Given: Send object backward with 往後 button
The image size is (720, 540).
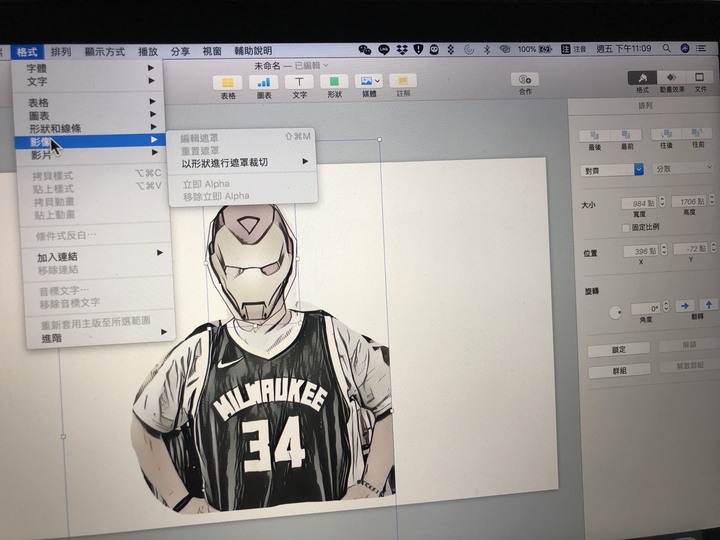Looking at the screenshot, I should (666, 134).
